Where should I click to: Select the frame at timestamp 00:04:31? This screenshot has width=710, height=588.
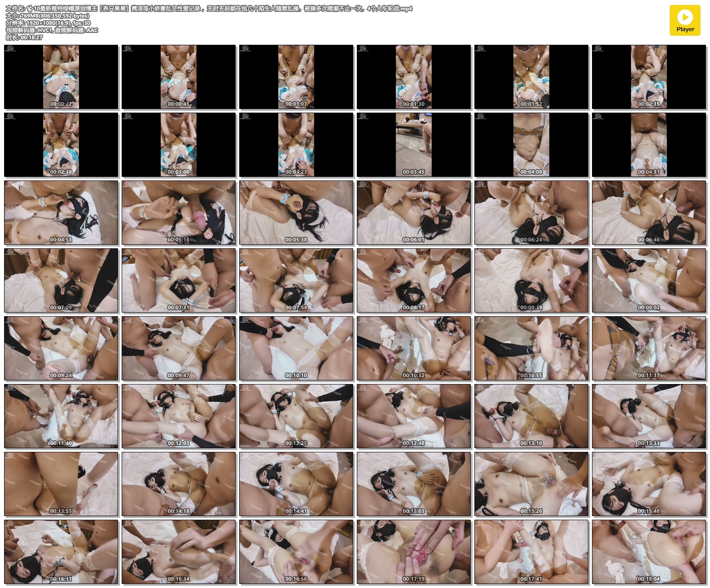click(649, 145)
